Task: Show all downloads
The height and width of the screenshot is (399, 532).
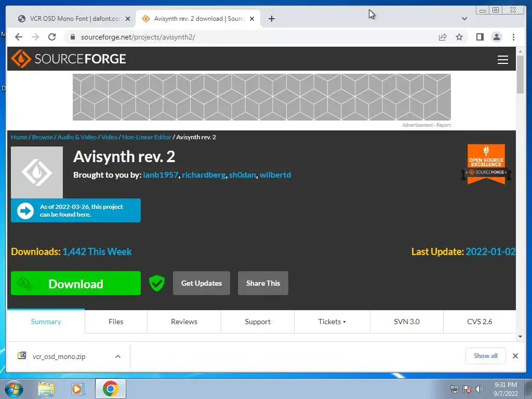Action: (x=486, y=355)
